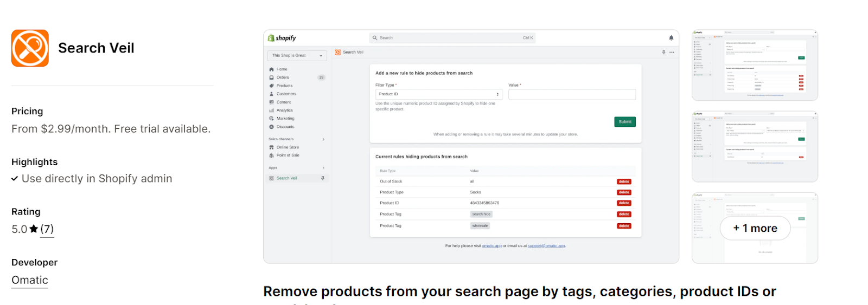Open the first small screenshot thumbnail
Viewport: 868px width, 305px height.
coord(755,65)
